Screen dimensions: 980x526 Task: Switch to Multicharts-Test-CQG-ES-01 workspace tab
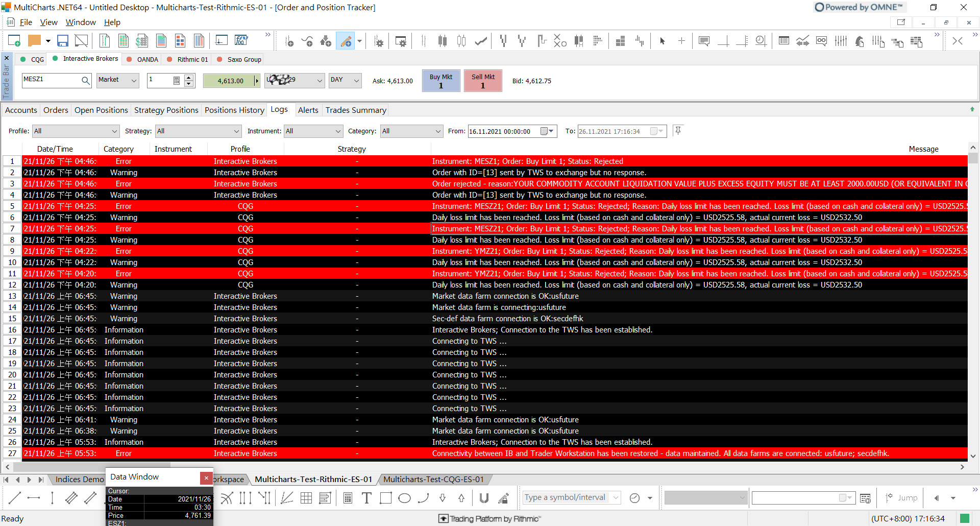[x=433, y=480]
